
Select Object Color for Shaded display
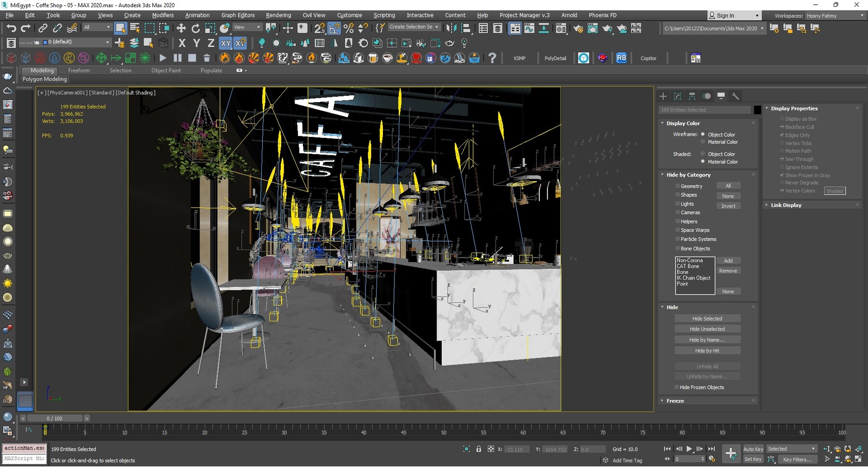click(x=703, y=154)
